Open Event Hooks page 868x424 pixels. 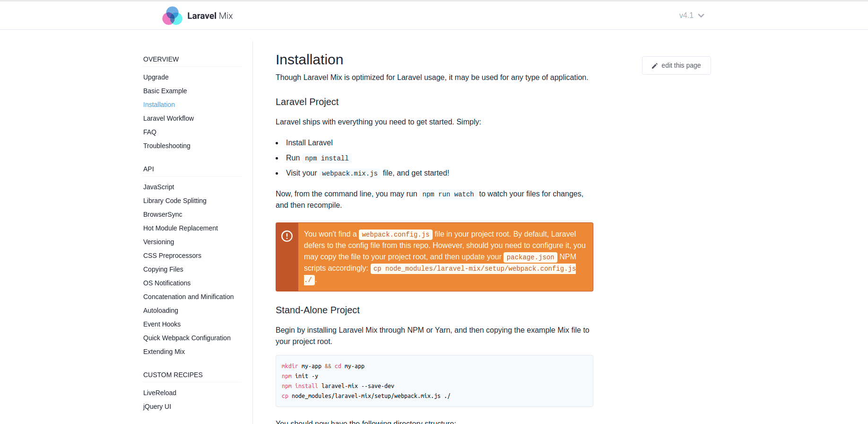click(x=162, y=324)
